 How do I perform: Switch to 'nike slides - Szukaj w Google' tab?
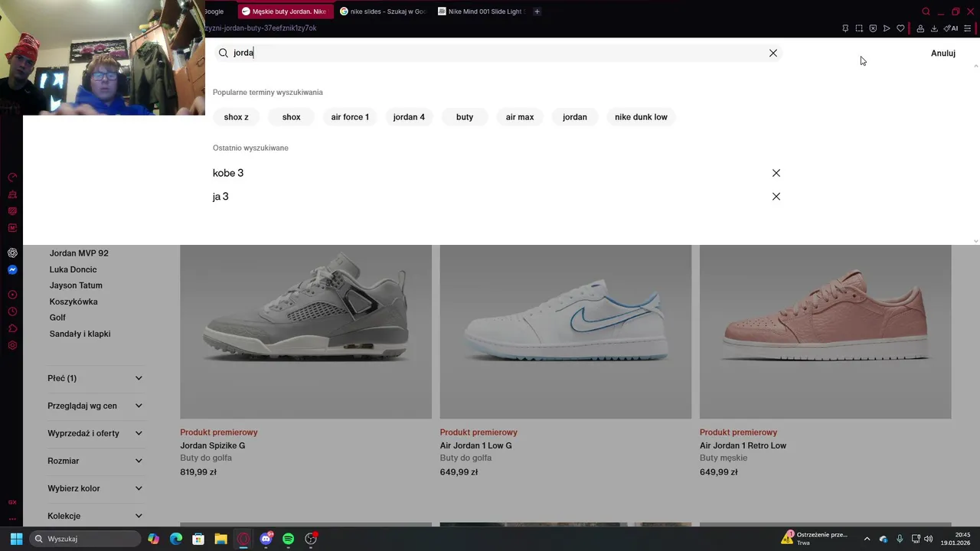383,11
